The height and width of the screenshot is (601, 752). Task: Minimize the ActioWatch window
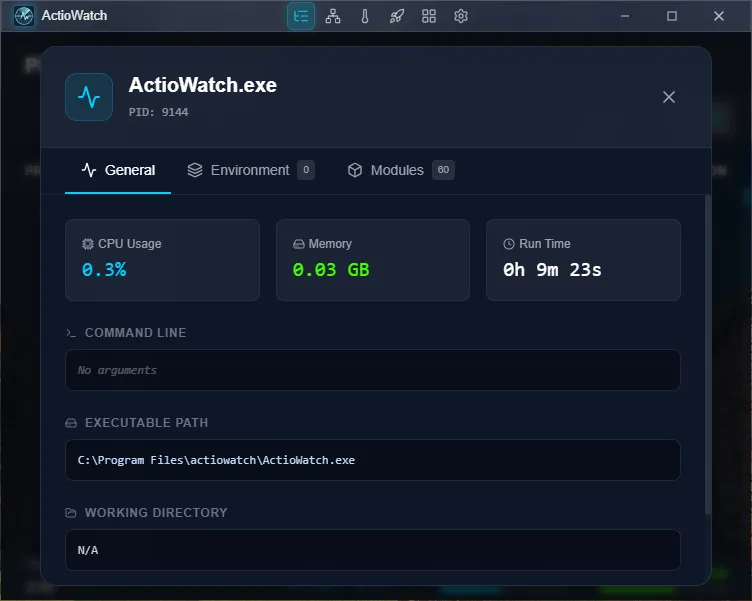pos(624,16)
